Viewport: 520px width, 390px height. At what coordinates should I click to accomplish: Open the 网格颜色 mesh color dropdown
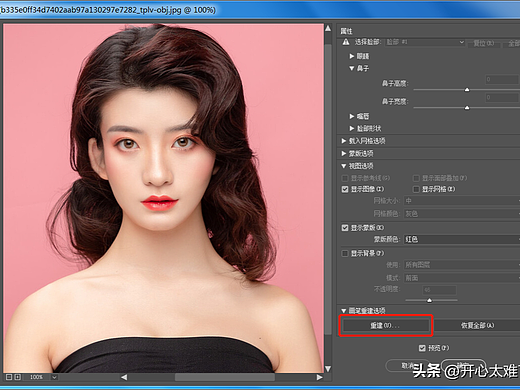coord(462,214)
